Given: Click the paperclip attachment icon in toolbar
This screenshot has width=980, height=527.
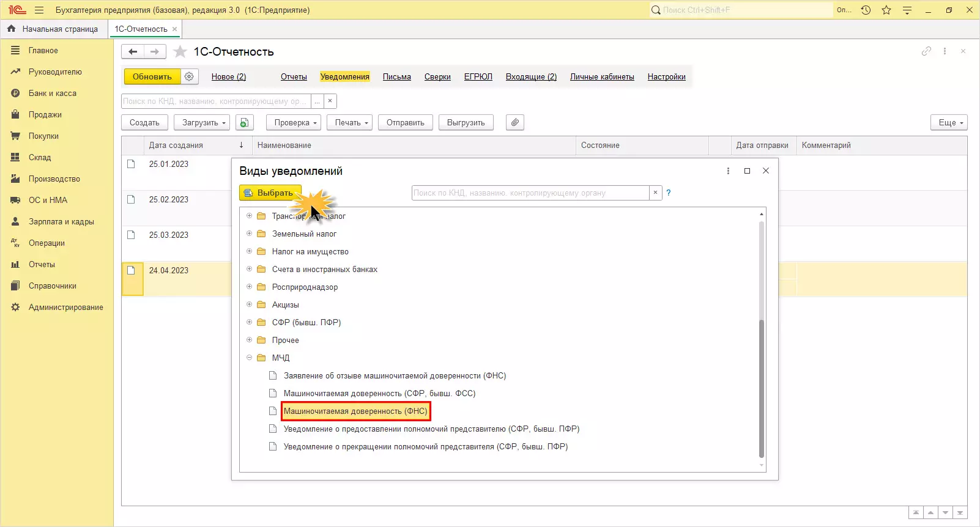Looking at the screenshot, I should pos(515,123).
